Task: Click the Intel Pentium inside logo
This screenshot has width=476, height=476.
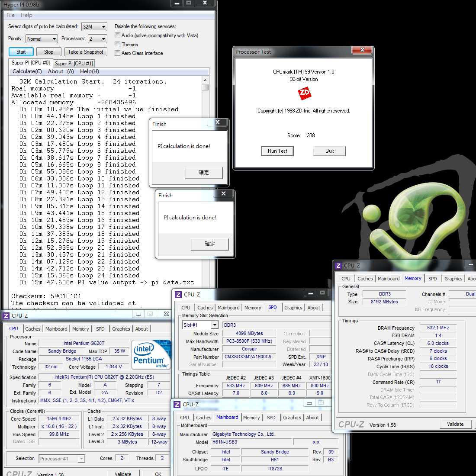Action: [151, 354]
